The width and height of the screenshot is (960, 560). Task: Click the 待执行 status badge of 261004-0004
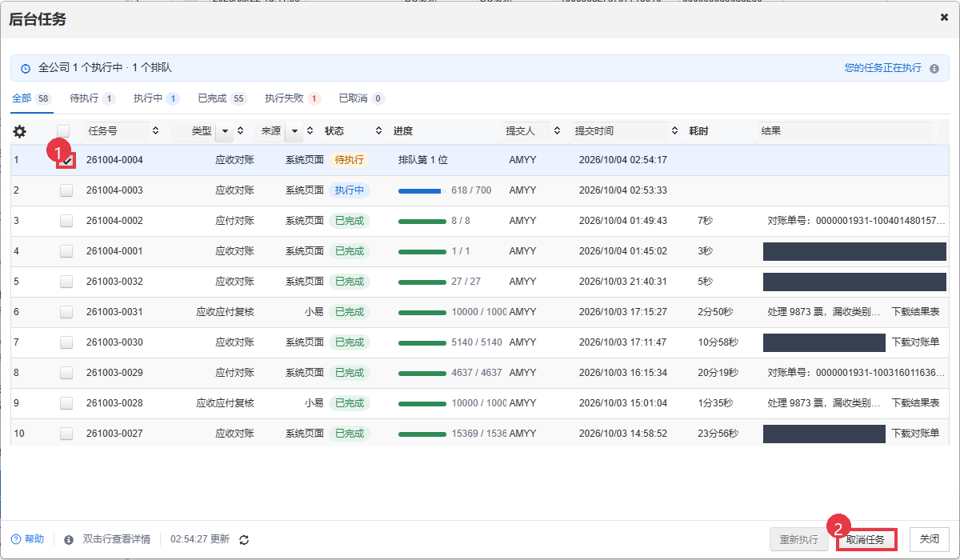point(350,160)
